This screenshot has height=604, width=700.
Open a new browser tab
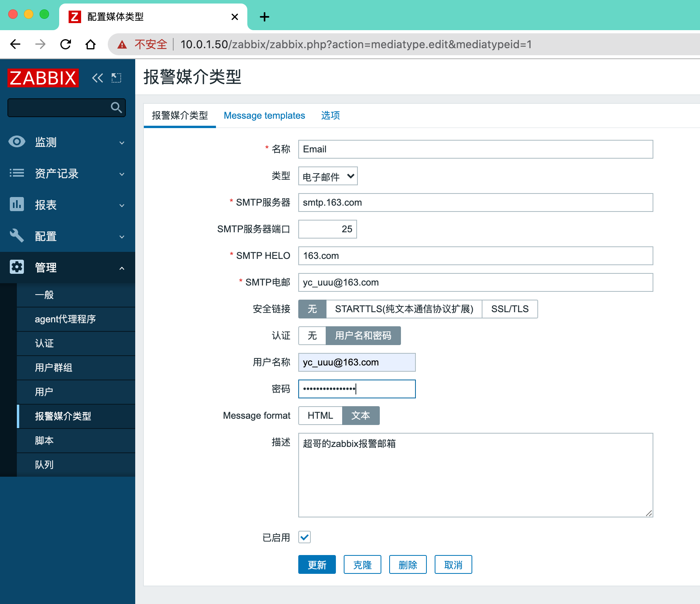tap(265, 17)
